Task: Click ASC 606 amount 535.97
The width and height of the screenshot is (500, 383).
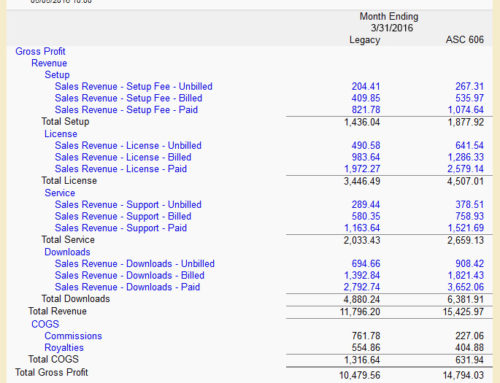Action: tap(469, 98)
